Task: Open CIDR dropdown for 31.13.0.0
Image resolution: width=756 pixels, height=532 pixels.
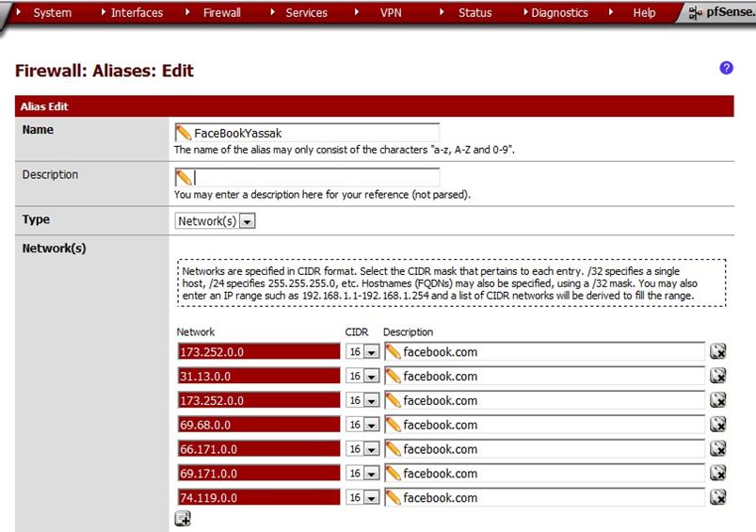Action: [x=362, y=376]
